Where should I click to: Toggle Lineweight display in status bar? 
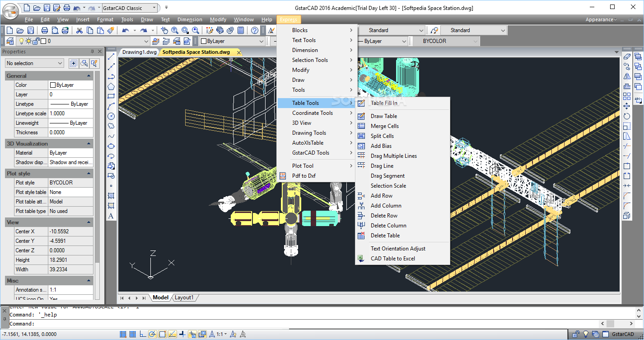[x=182, y=335]
